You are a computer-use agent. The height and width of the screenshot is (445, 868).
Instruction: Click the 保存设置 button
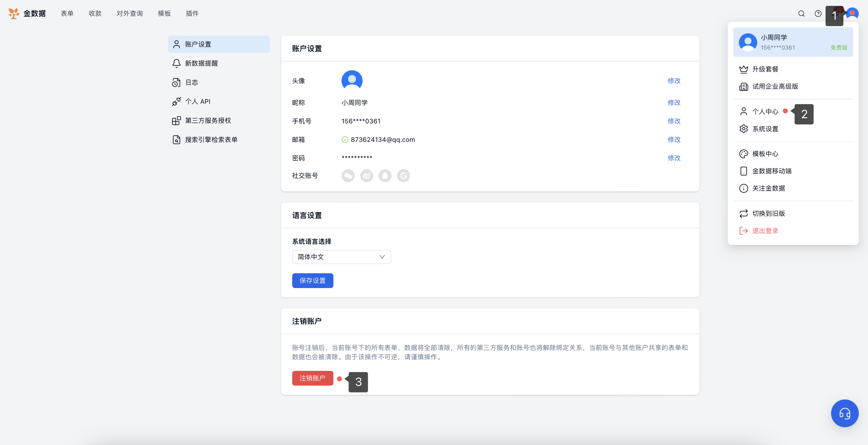point(313,280)
